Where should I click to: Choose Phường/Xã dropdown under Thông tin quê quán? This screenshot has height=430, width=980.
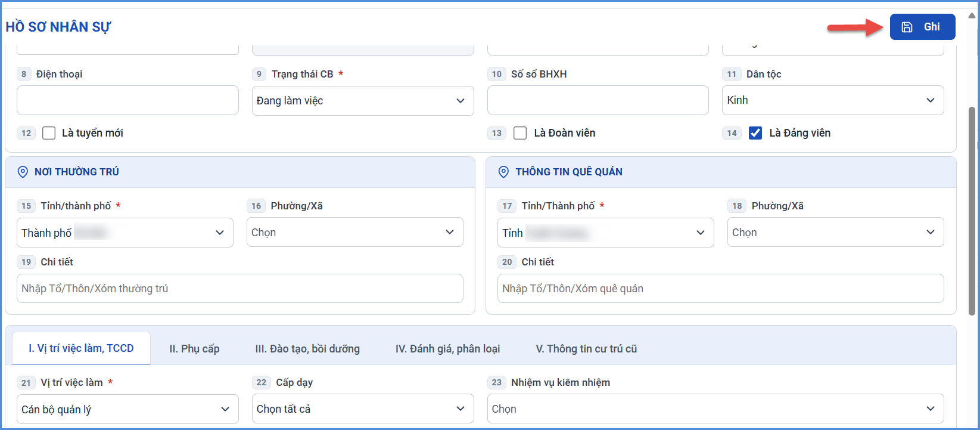click(x=836, y=232)
